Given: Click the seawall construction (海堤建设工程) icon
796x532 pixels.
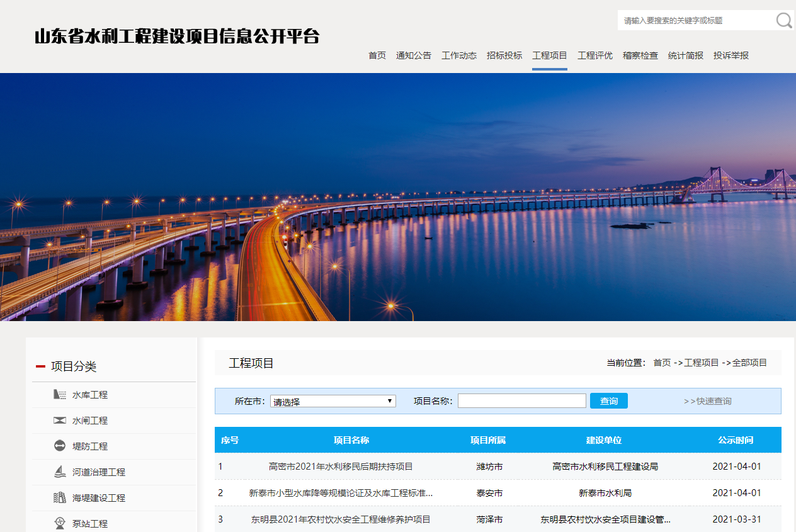Looking at the screenshot, I should (x=60, y=497).
